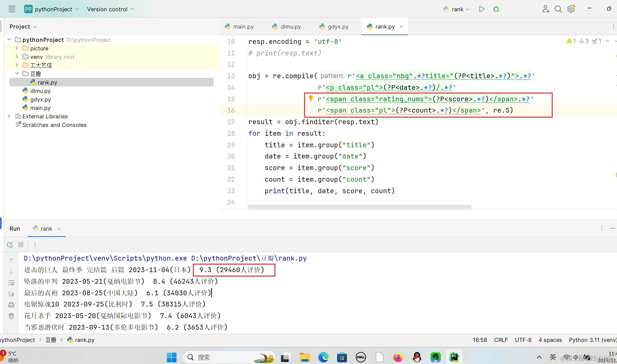Open Scratches and Consoles node
Image resolution: width=617 pixels, height=364 pixels.
[x=51, y=125]
